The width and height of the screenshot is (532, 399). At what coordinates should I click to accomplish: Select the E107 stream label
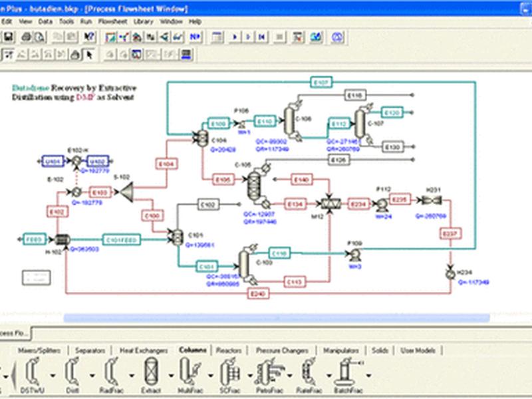[x=321, y=82]
